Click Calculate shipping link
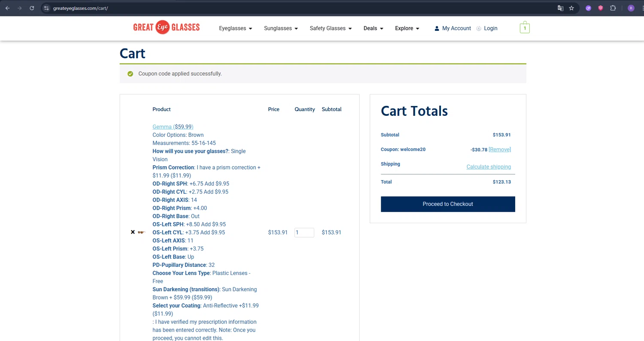The height and width of the screenshot is (341, 644). [x=489, y=166]
